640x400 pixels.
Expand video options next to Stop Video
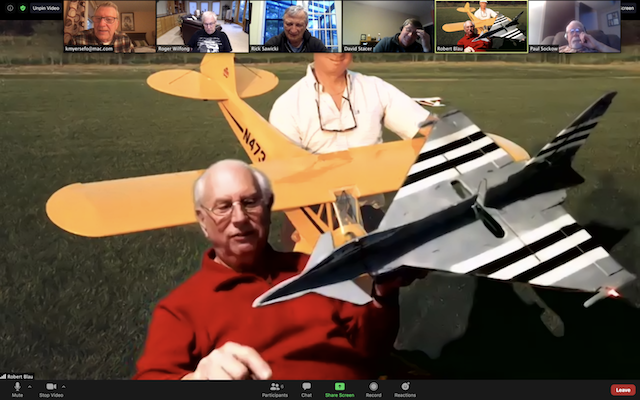63,387
